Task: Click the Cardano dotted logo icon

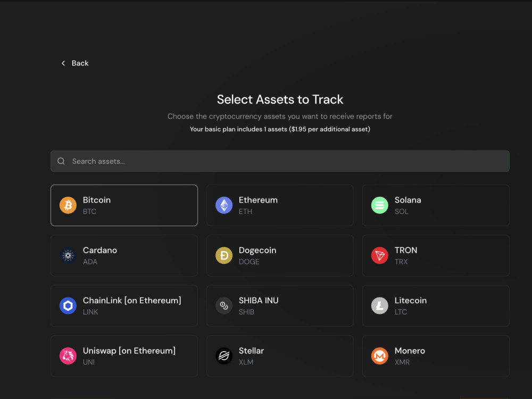Action: pos(68,255)
